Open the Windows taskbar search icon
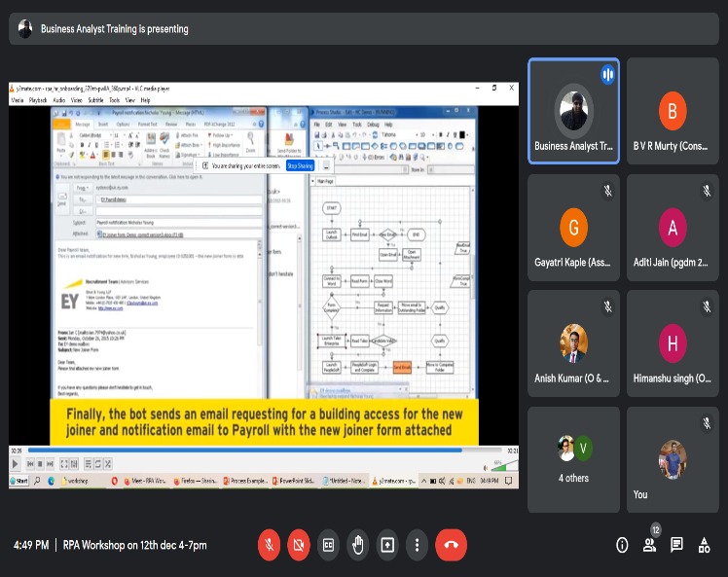The height and width of the screenshot is (577, 728). click(37, 481)
